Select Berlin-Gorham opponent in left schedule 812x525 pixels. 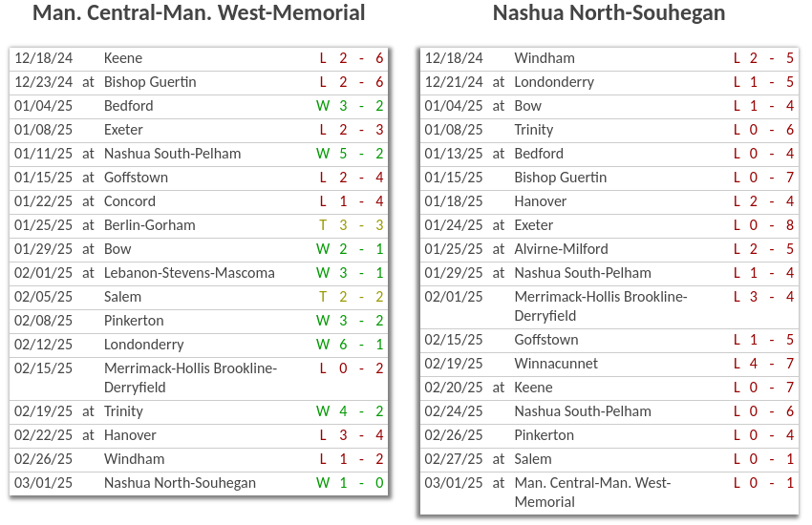coord(149,225)
